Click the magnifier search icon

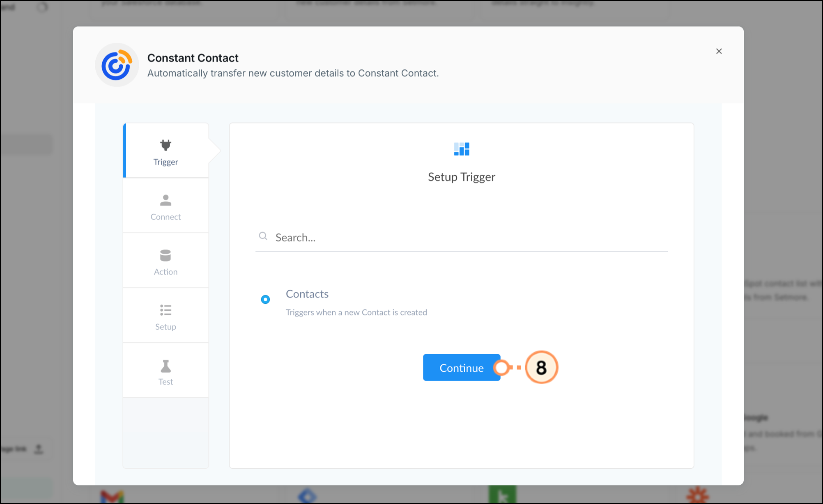pyautogui.click(x=263, y=236)
